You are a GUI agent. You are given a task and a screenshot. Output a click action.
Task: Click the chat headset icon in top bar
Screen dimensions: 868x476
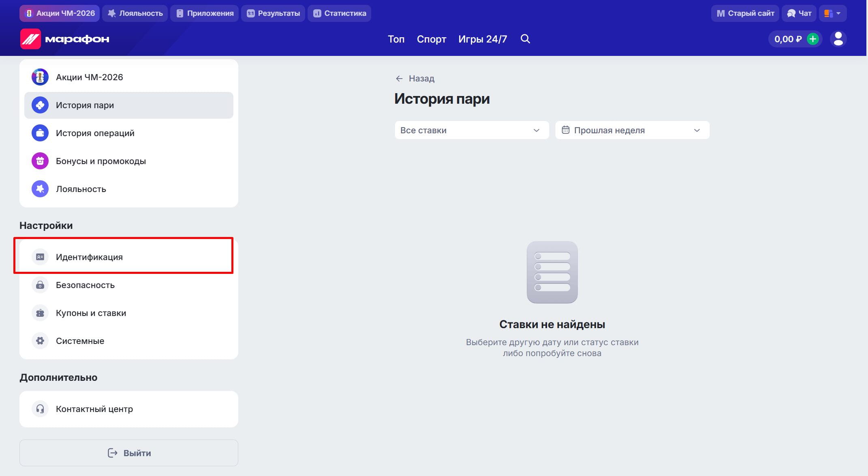(791, 13)
